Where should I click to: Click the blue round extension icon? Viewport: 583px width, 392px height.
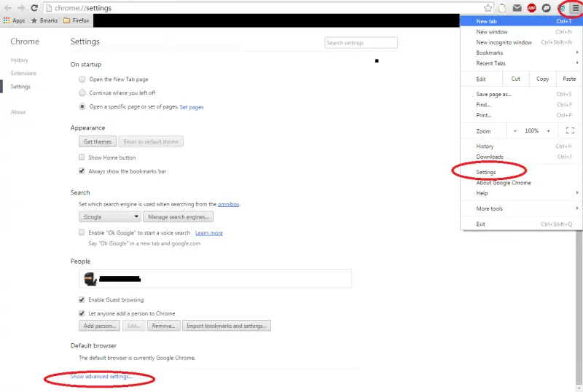561,8
